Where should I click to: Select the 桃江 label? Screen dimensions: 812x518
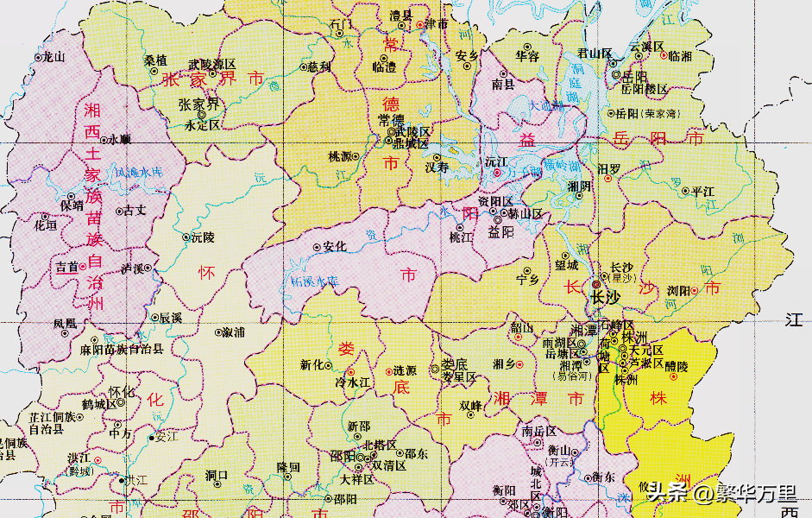[461, 237]
